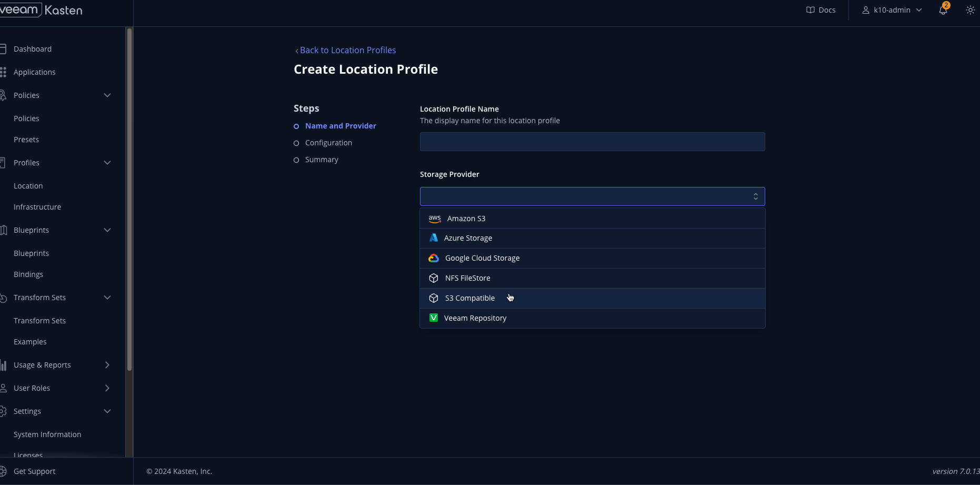Open Blueprints sub-item in sidebar

pyautogui.click(x=31, y=253)
